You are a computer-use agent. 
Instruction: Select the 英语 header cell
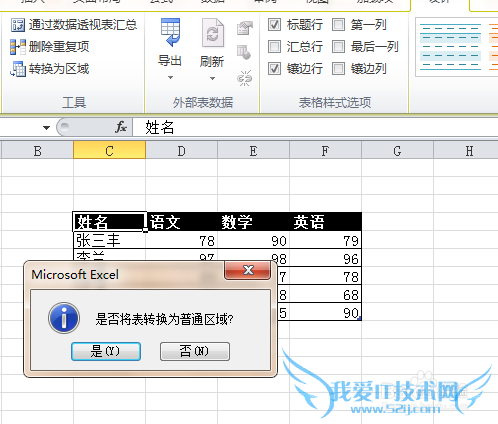[326, 222]
